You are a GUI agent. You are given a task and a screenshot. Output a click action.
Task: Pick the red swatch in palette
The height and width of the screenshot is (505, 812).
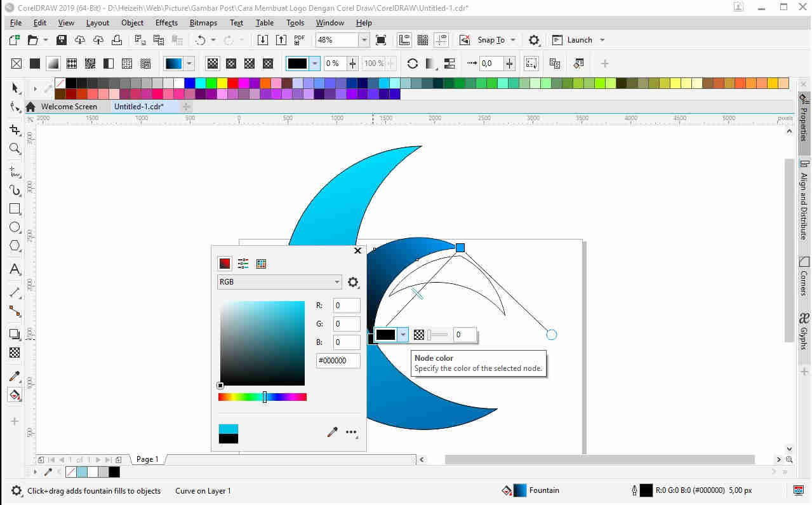point(234,83)
